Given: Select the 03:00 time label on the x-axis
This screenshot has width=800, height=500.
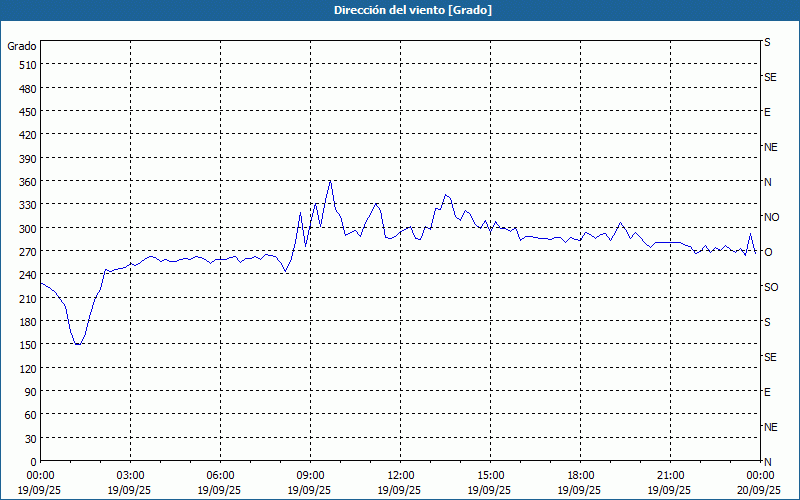Looking at the screenshot, I should pos(130,475).
